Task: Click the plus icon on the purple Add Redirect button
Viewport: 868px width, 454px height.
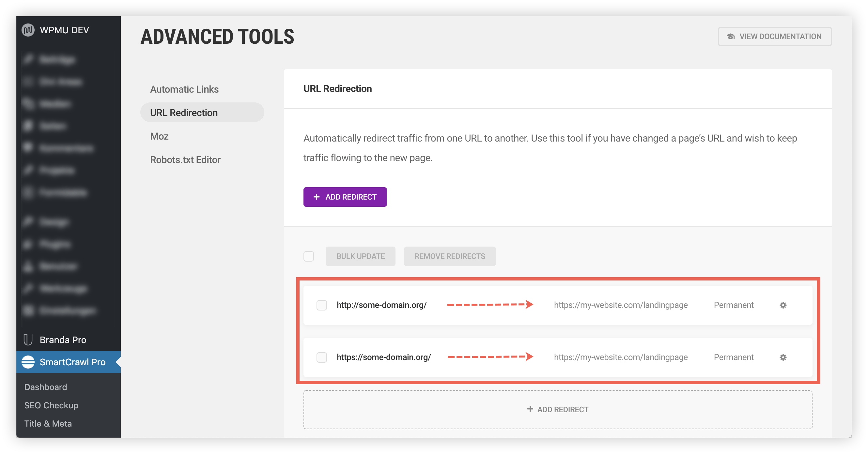Action: 316,197
